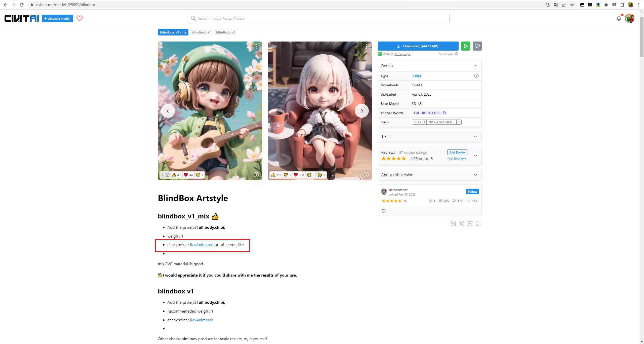This screenshot has height=344, width=644.
Task: Click the hash expand arrow
Action: 459,122
